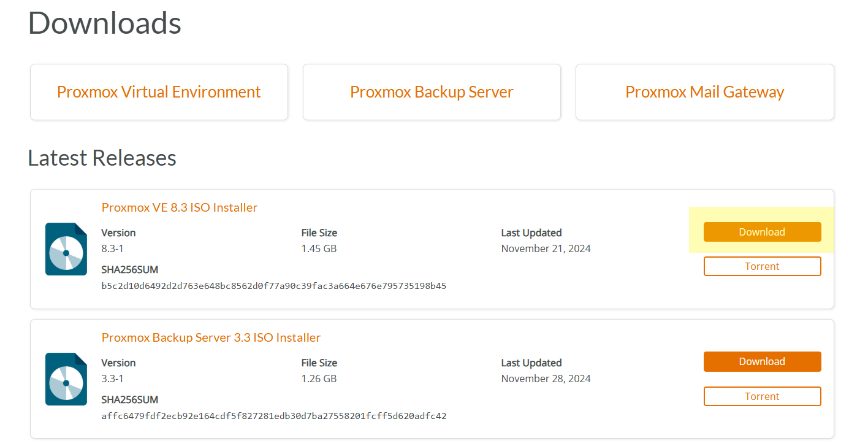Click the disc icon for Backup Server 3.3
Screen dimensions: 868x446
[66, 379]
